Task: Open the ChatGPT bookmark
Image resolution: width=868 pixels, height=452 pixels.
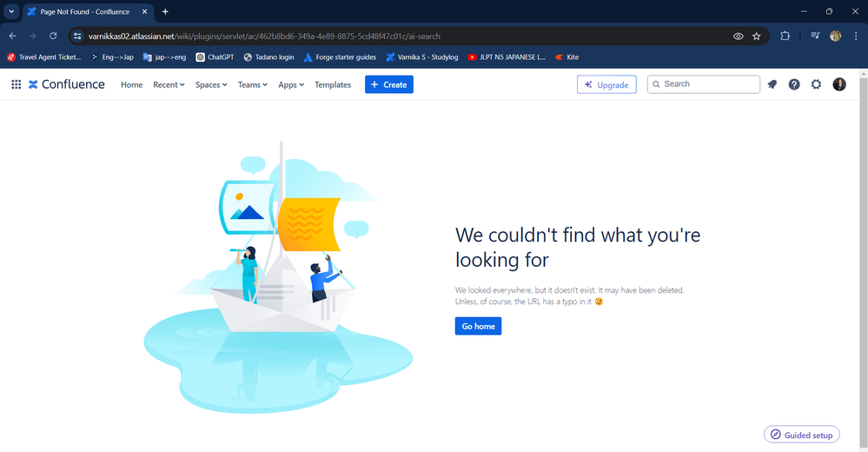Action: coord(215,57)
